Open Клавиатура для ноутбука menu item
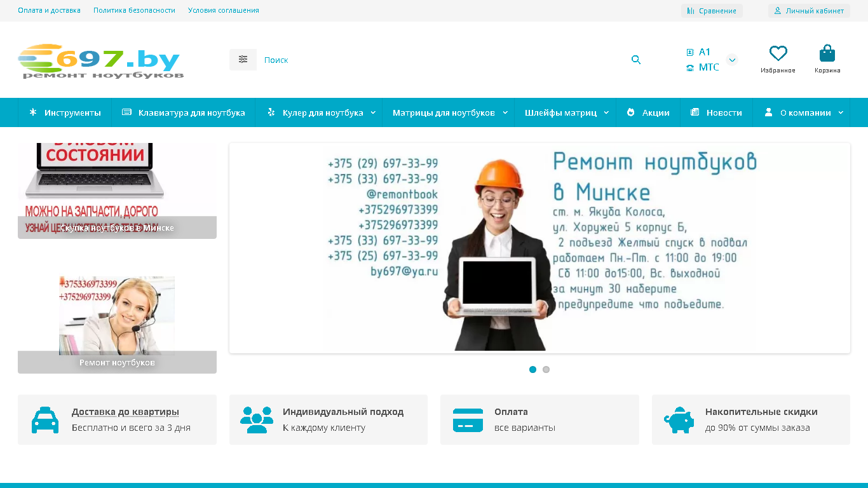Viewport: 868px width, 488px height. 184,112
